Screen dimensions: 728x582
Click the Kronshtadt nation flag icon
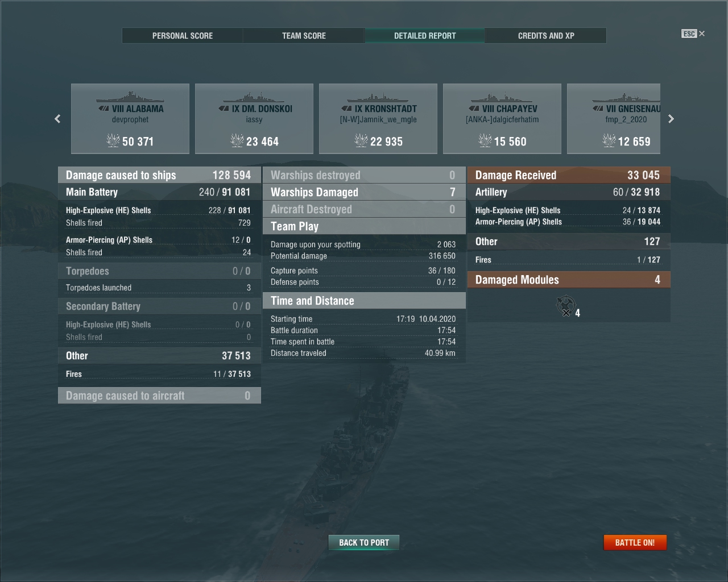[346, 109]
